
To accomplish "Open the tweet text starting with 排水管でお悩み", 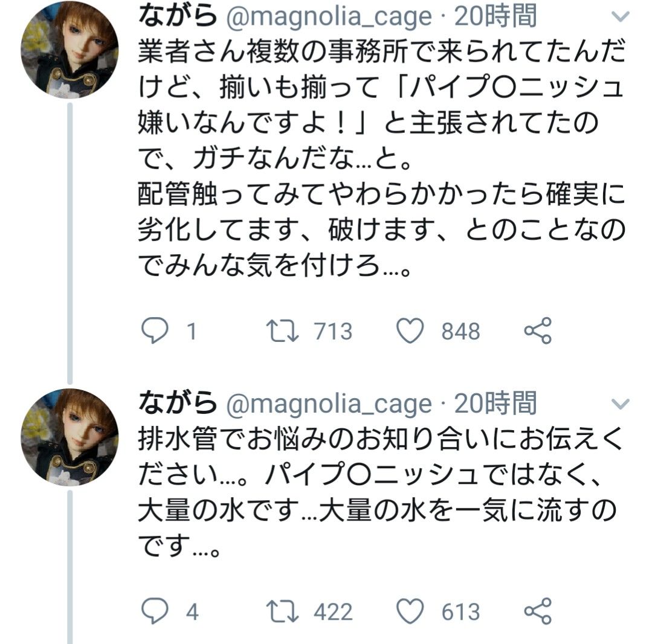I will tap(381, 492).
